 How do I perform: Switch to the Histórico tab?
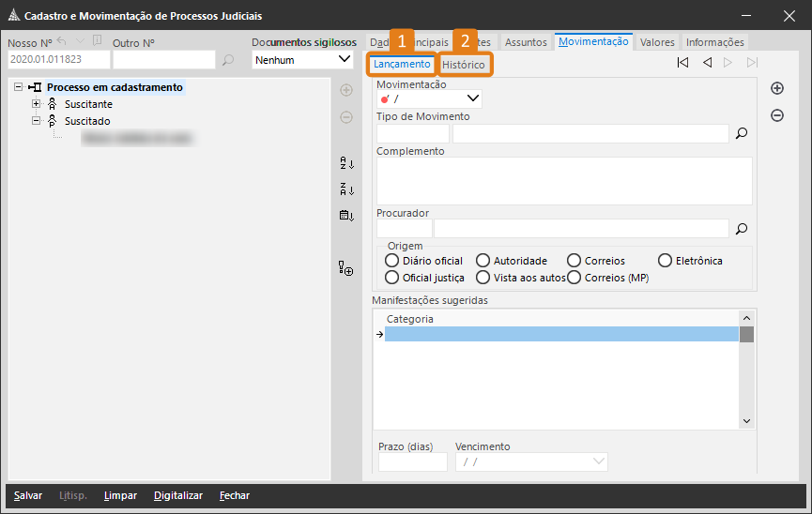pos(464,65)
